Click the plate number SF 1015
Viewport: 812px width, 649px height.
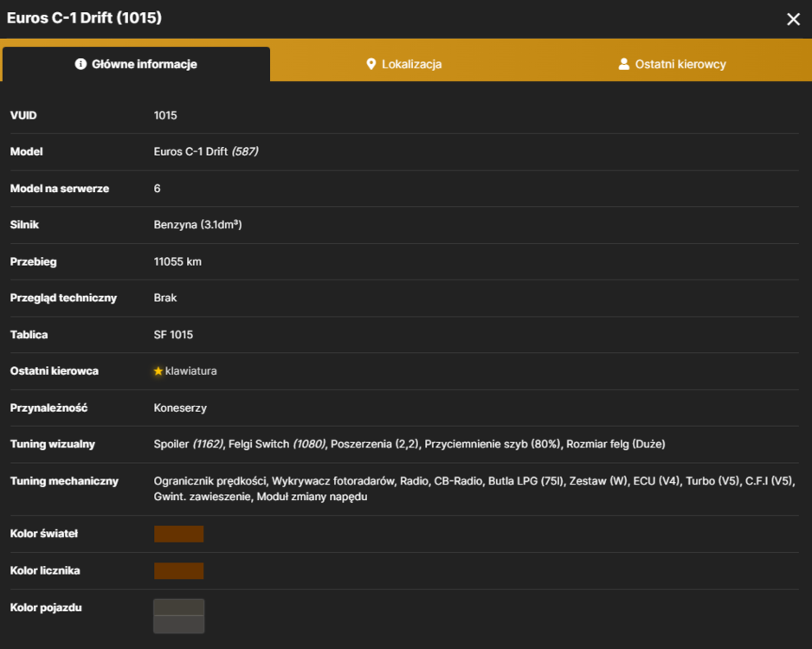pos(173,335)
